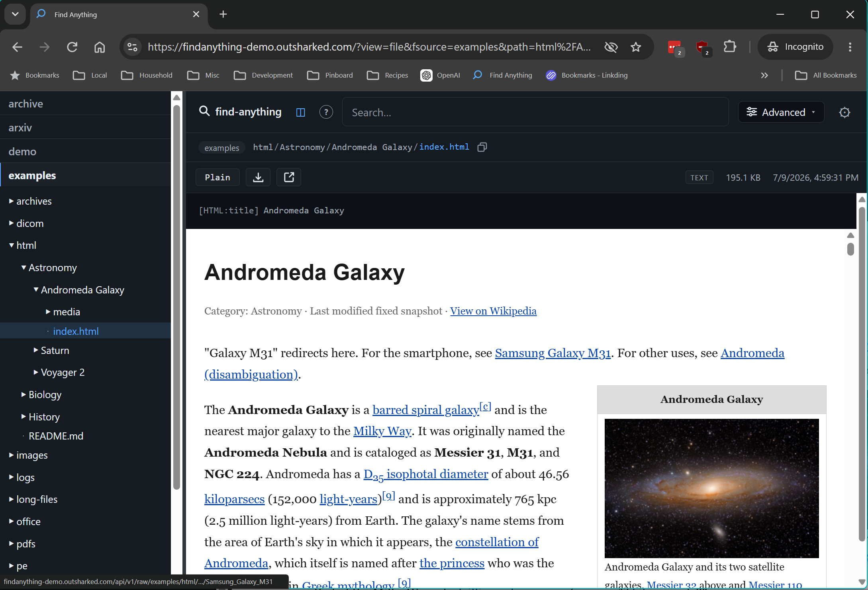Click the article inner scrollbar thumb
The width and height of the screenshot is (868, 590).
click(x=850, y=249)
